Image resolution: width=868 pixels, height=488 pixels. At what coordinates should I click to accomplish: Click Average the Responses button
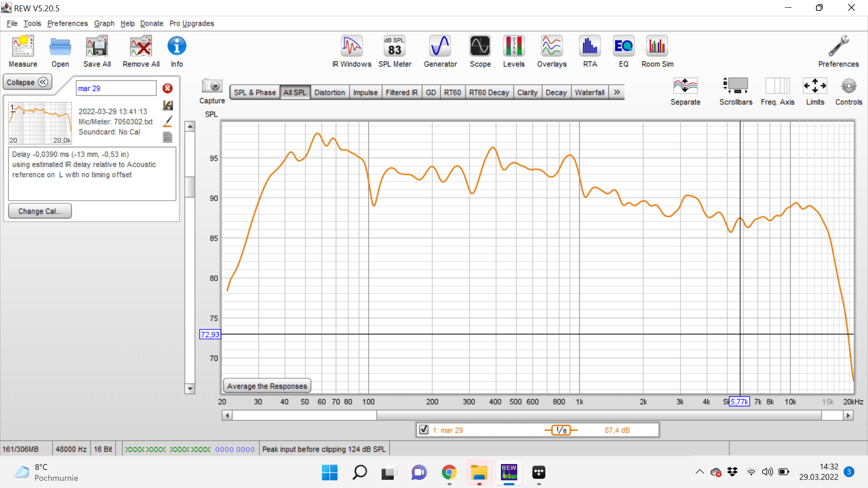(267, 386)
